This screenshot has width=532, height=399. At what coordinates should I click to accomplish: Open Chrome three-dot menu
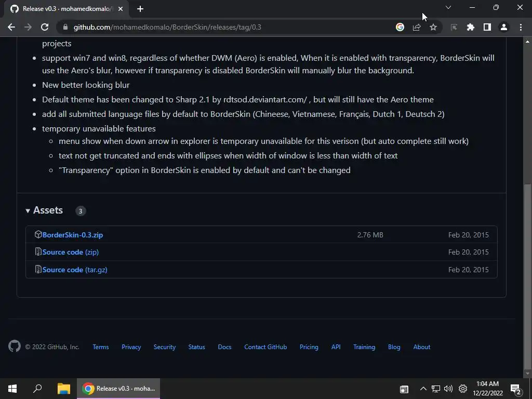tap(521, 27)
